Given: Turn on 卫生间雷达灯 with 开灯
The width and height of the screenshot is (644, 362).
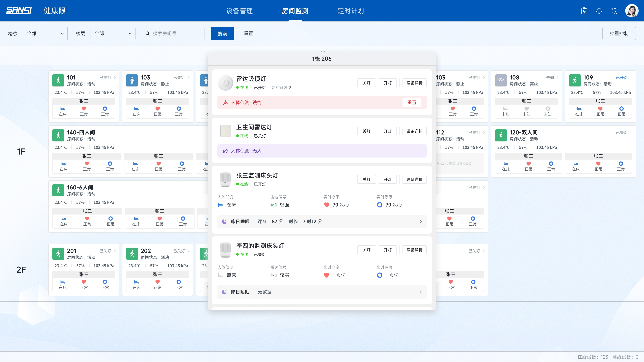Looking at the screenshot, I should [x=388, y=131].
